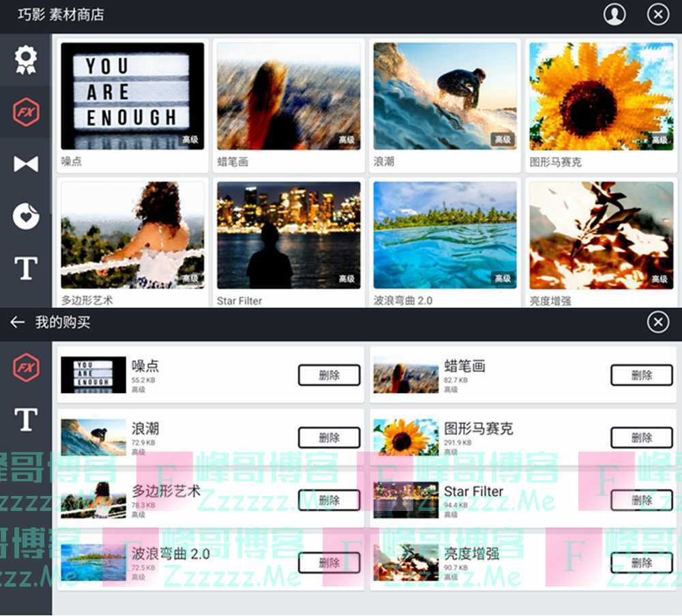Close the 我的购买 panel
Viewport: 682px width, 616px height.
tap(657, 322)
